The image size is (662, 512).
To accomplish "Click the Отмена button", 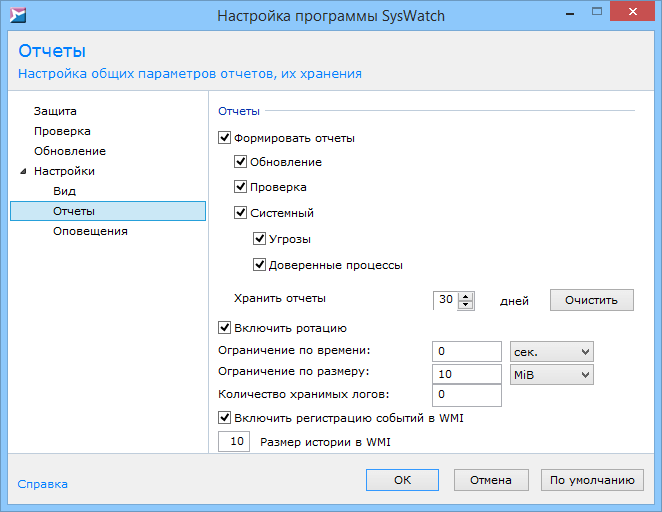I will (491, 480).
